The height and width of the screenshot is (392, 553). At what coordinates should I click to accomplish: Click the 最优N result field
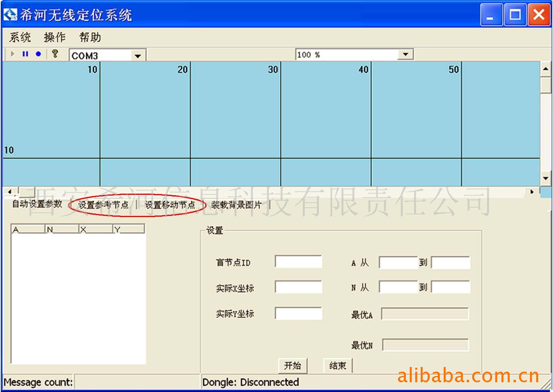tap(425, 345)
